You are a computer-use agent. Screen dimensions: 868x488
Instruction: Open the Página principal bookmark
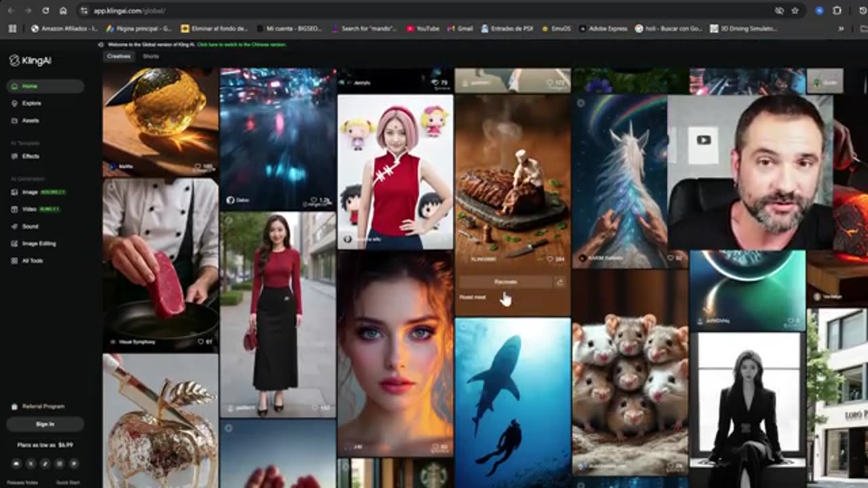point(139,28)
